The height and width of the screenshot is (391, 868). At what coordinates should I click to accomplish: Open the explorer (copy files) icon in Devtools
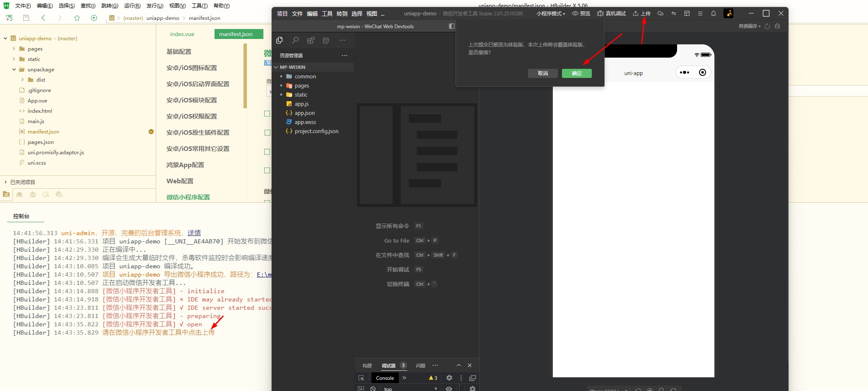pyautogui.click(x=280, y=40)
